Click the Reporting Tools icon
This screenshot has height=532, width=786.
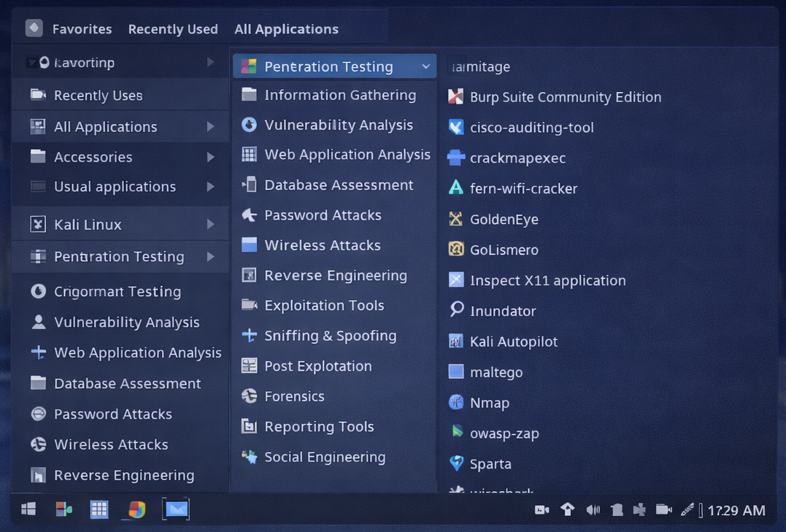[x=249, y=426]
